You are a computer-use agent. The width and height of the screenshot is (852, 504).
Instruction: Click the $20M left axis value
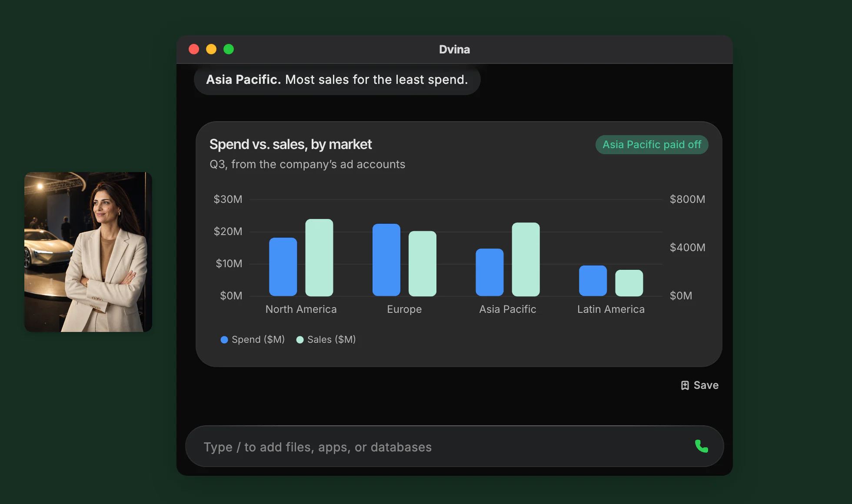[228, 232]
